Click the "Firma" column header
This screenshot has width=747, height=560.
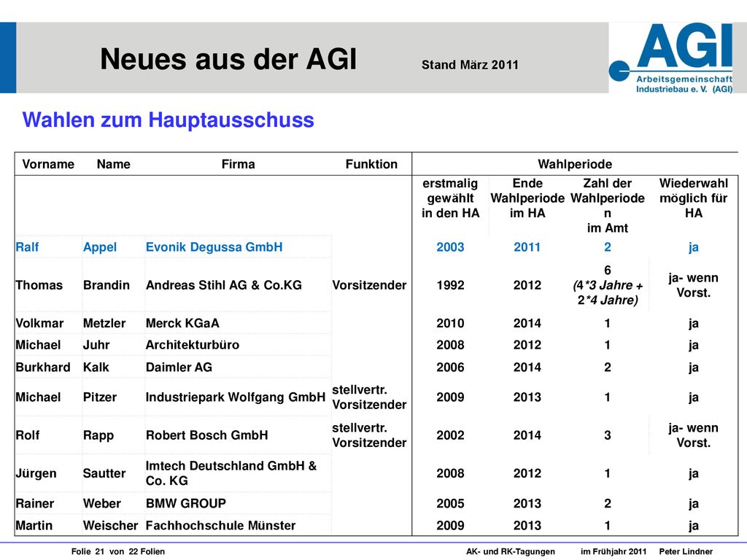239,164
